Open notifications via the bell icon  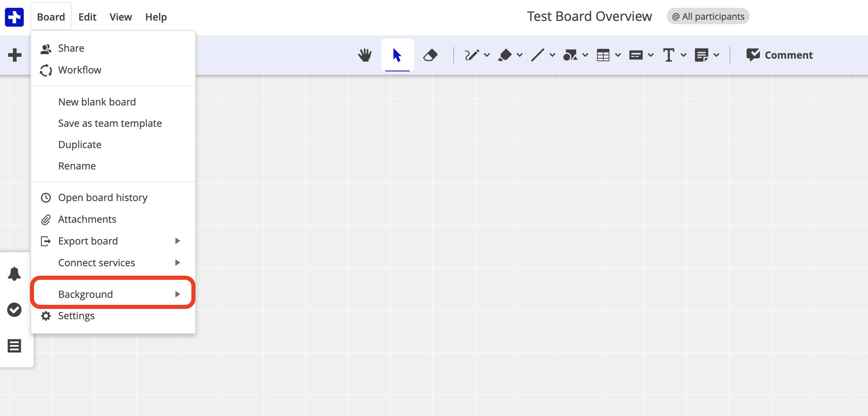(14, 274)
